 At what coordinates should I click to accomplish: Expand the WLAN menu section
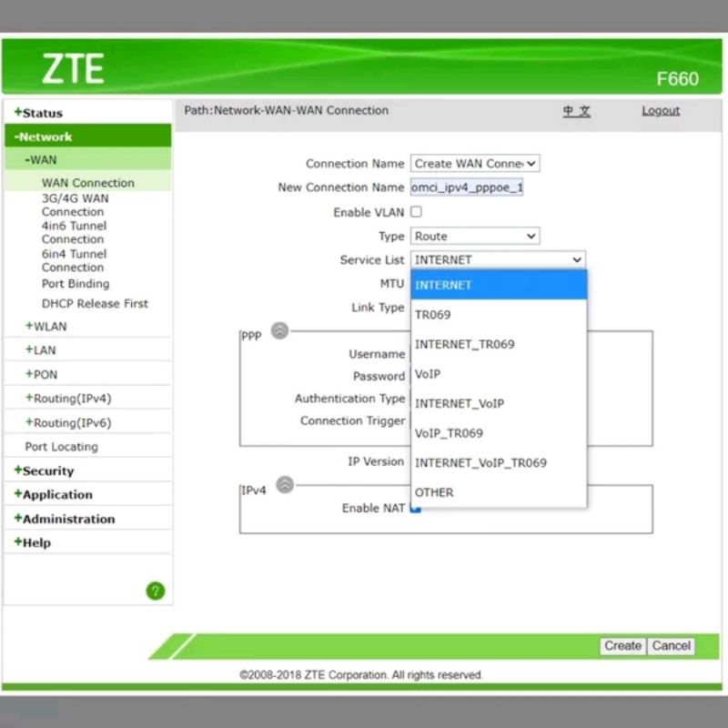click(x=49, y=327)
